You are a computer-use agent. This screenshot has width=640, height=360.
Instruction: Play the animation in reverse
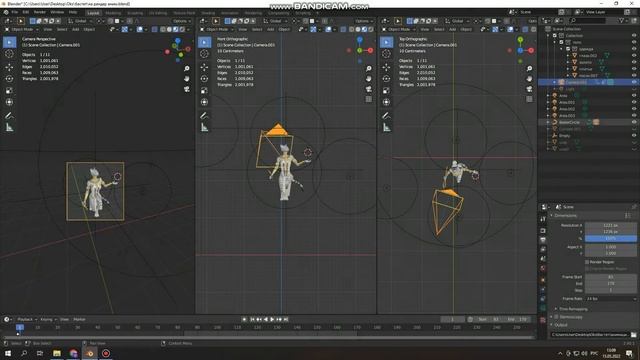point(266,319)
